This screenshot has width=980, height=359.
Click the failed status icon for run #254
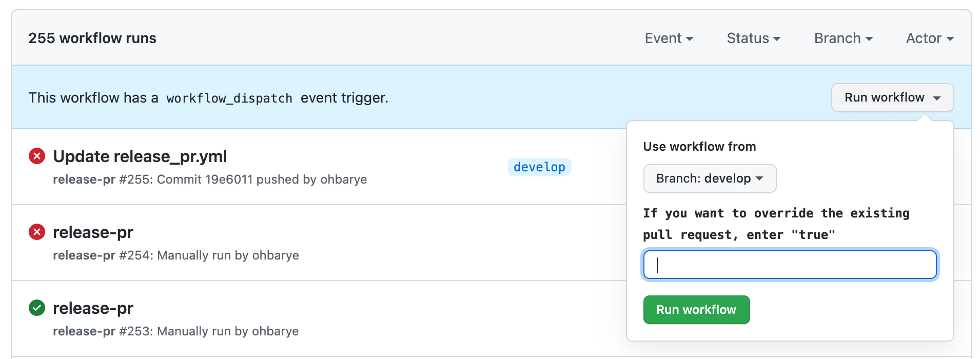pos(37,232)
